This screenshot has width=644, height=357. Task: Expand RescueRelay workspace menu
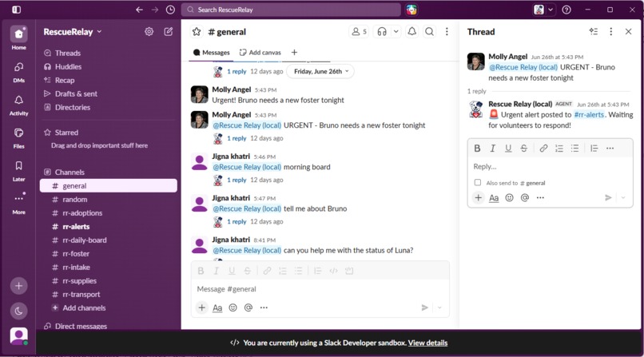(72, 32)
